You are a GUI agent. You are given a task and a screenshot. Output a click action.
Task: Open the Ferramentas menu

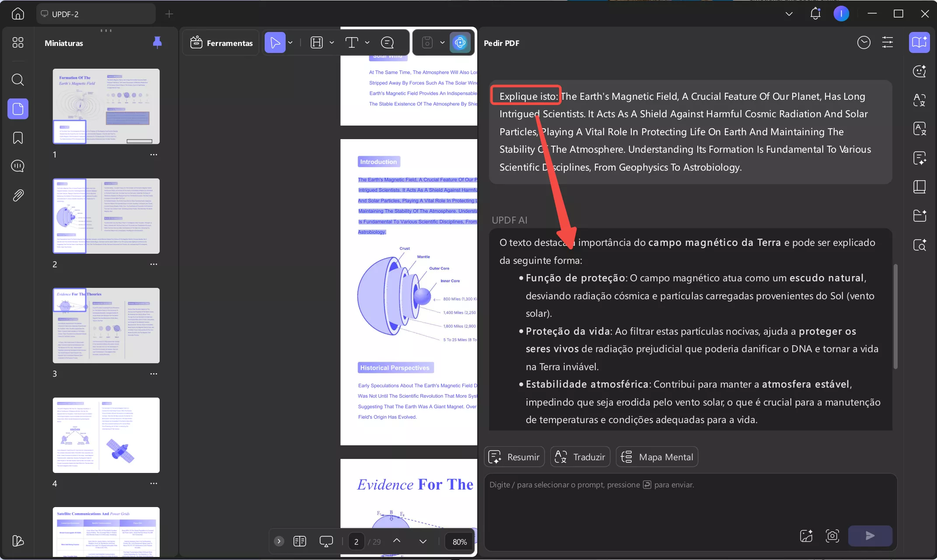tap(220, 42)
